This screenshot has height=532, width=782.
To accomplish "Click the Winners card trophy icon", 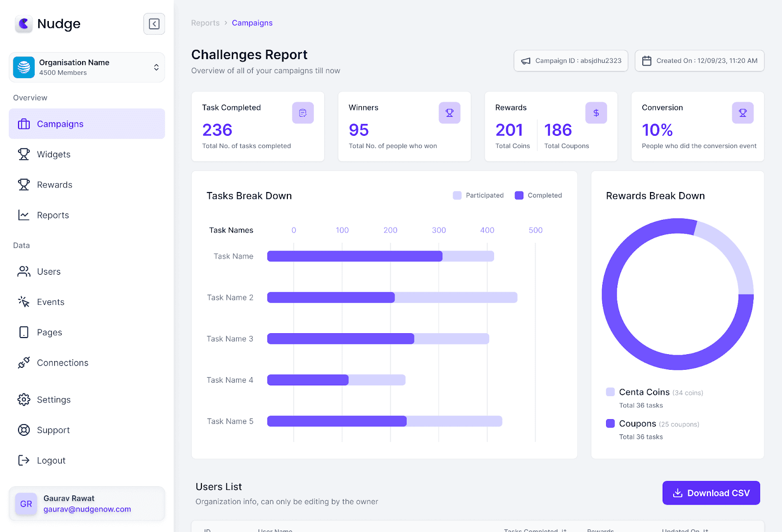I will coord(450,113).
